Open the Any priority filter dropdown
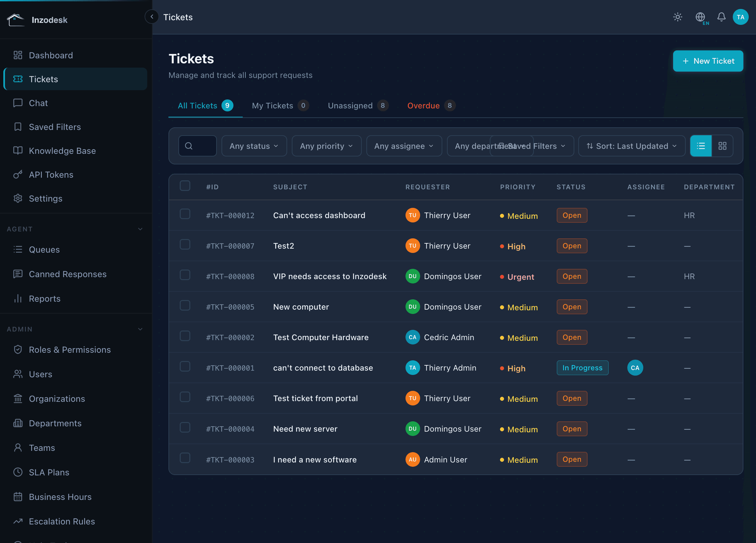 (x=326, y=146)
